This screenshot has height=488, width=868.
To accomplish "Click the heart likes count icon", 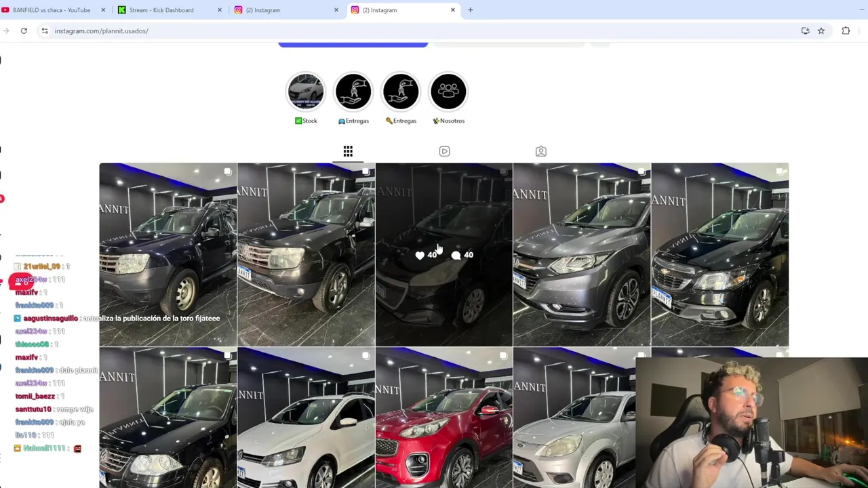I will [420, 255].
